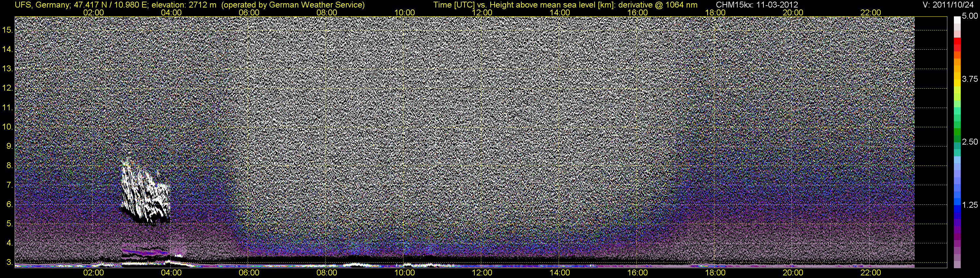Viewport: 980px width, 278px height.
Task: Click the '12.' height axis label
Action: [8, 88]
